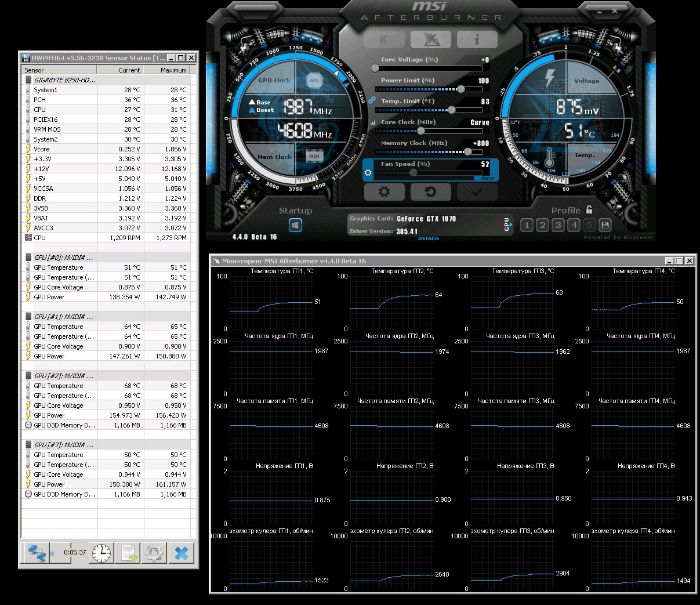700x605 pixels.
Task: Open Afterburner settings gear button
Action: [x=384, y=191]
